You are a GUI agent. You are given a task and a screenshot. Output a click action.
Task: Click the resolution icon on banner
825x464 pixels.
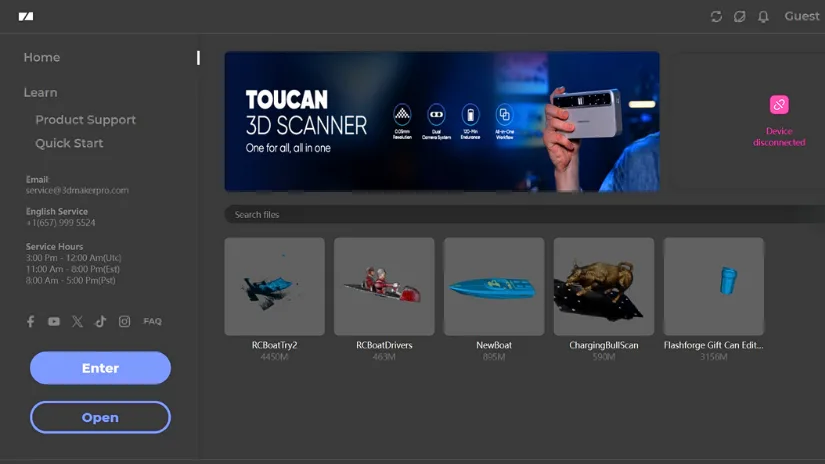402,114
